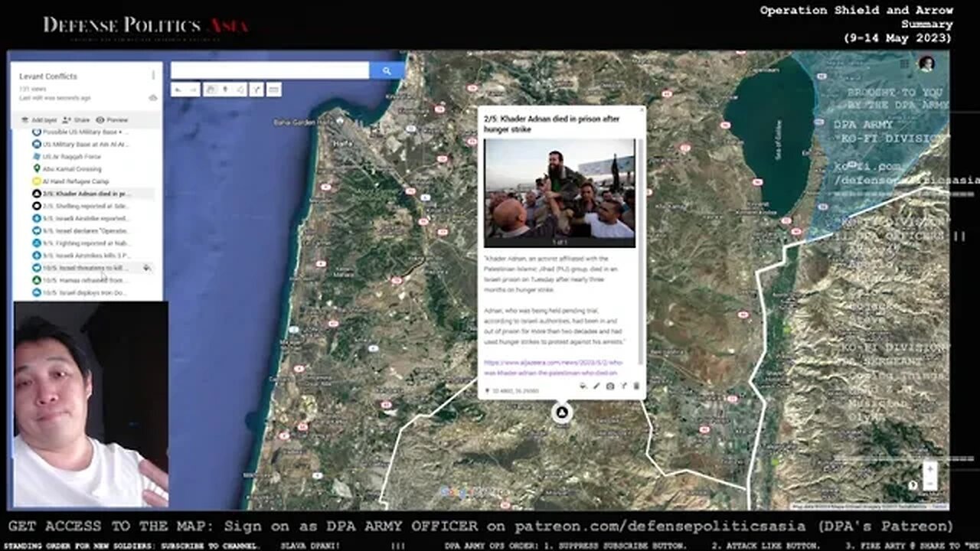Click the black icon beside '2/5: Shelling reported'
The image size is (980, 551).
(x=36, y=206)
